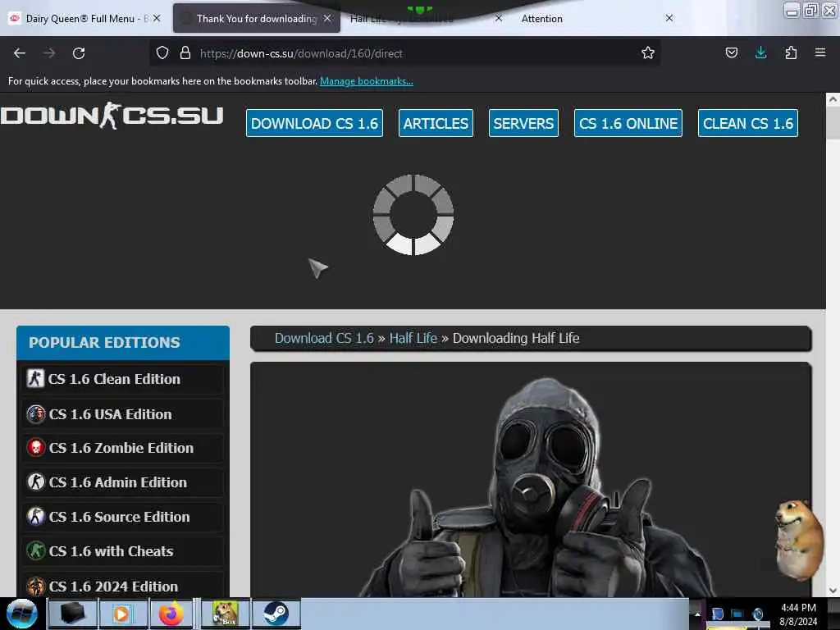
Task: Open the black box taskbar icon
Action: pos(72,614)
